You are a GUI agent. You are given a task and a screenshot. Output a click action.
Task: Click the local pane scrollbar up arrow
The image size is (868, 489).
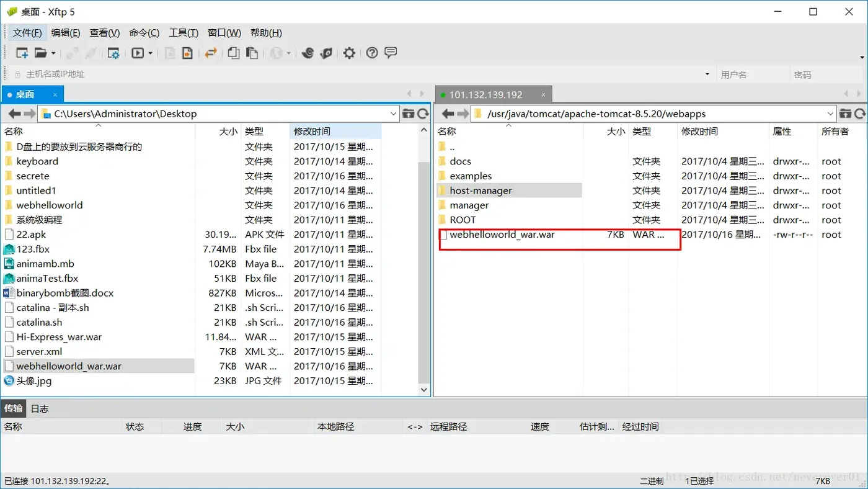[x=424, y=131]
